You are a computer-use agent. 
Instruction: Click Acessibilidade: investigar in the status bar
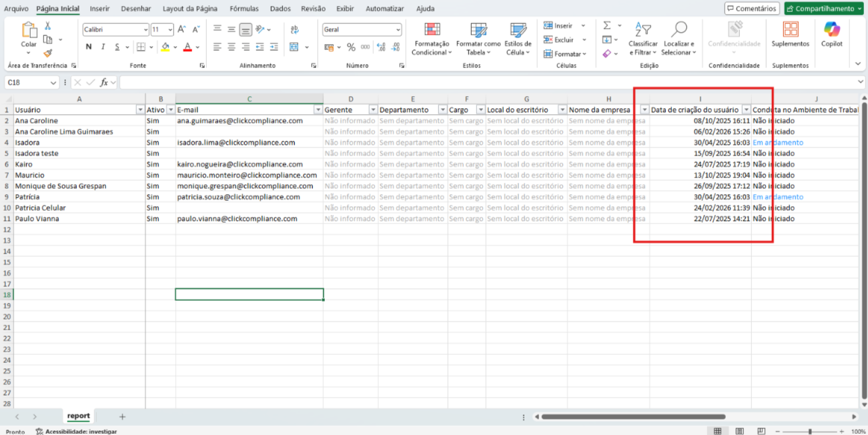(75, 432)
